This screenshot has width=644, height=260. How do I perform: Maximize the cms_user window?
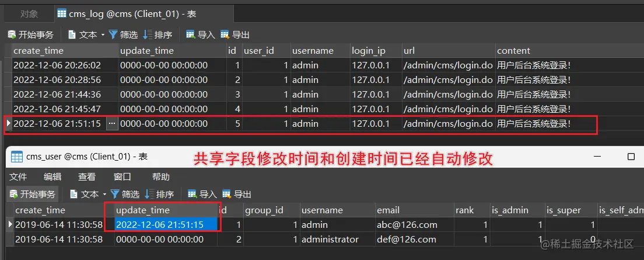(x=631, y=157)
